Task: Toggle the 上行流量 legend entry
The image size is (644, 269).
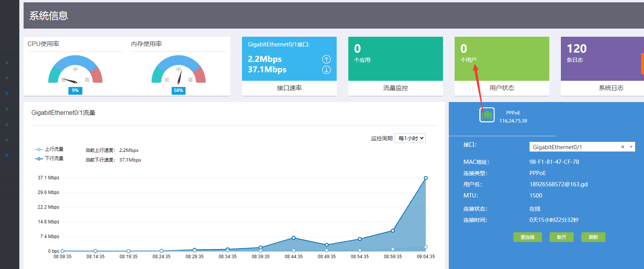Action: point(49,149)
